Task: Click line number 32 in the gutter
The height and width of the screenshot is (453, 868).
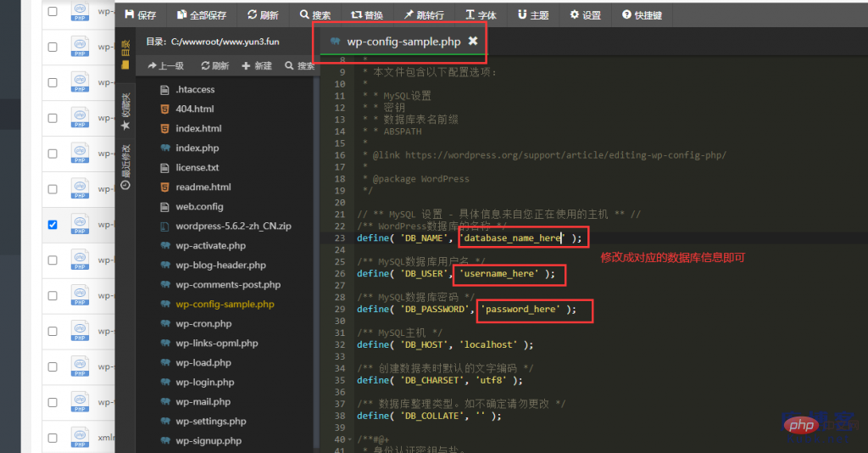Action: pyautogui.click(x=339, y=344)
